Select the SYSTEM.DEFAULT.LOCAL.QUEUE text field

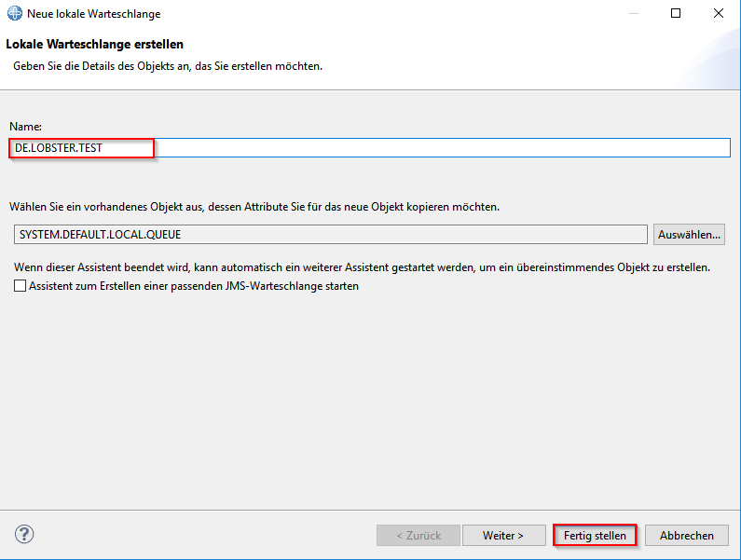tap(330, 234)
